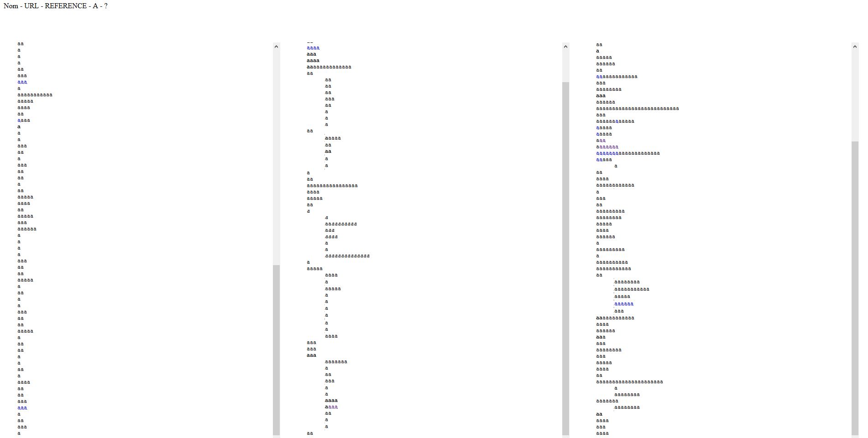Click the "?" help item in the header
This screenshot has width=868, height=438.
(106, 6)
